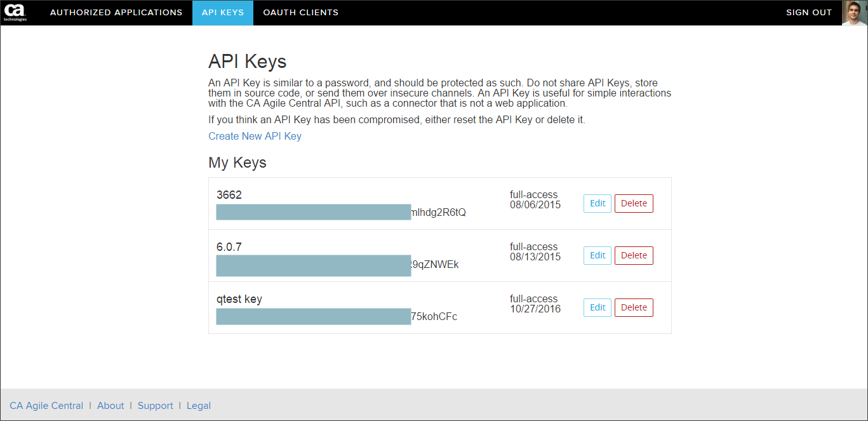Click the CA Technologies logo
868x421 pixels.
[15, 12]
